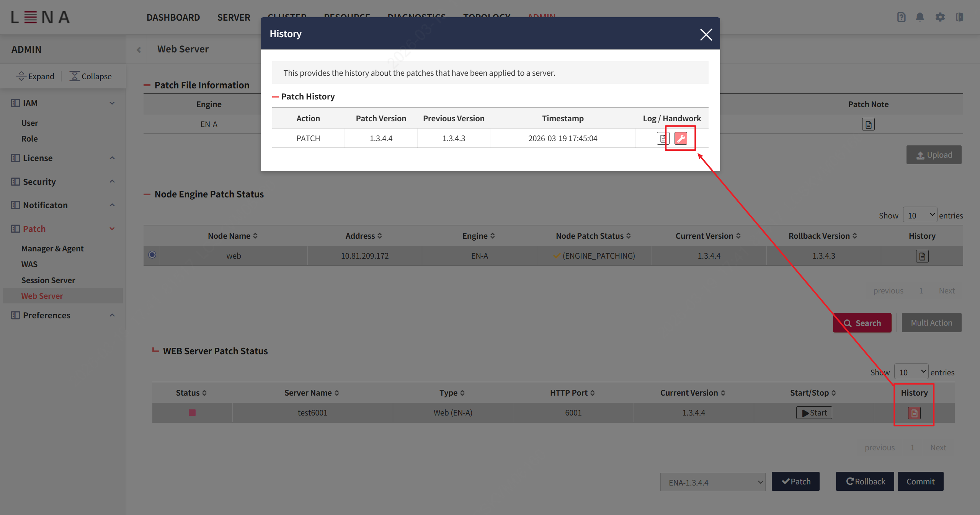Collapse the sidebar with the left arrow
The image size is (980, 515).
139,50
